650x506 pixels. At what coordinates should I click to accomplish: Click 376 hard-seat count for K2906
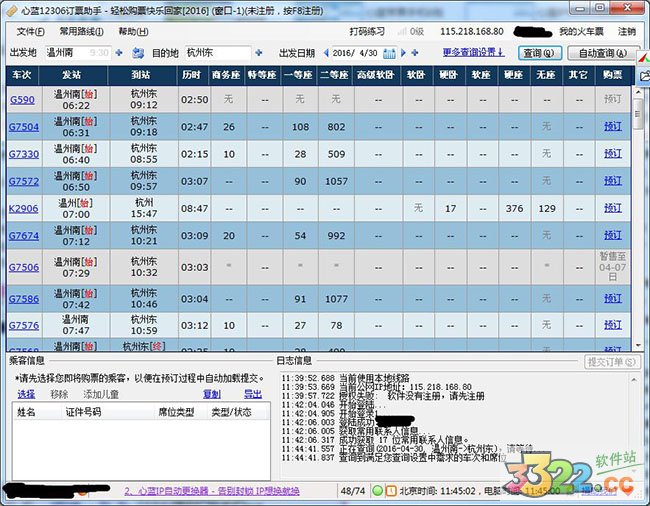514,208
